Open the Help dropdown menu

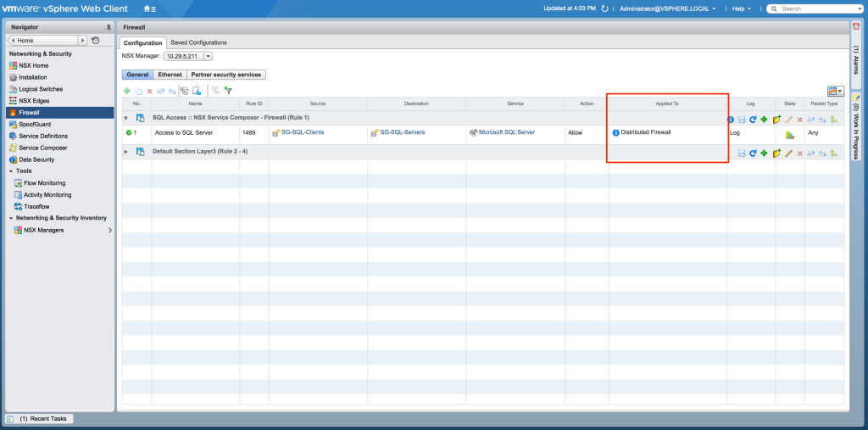[x=742, y=8]
